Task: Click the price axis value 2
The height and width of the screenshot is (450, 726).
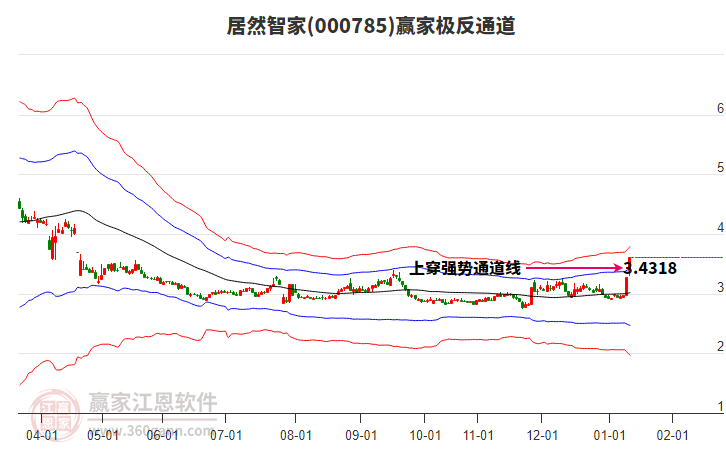Action: click(x=720, y=346)
